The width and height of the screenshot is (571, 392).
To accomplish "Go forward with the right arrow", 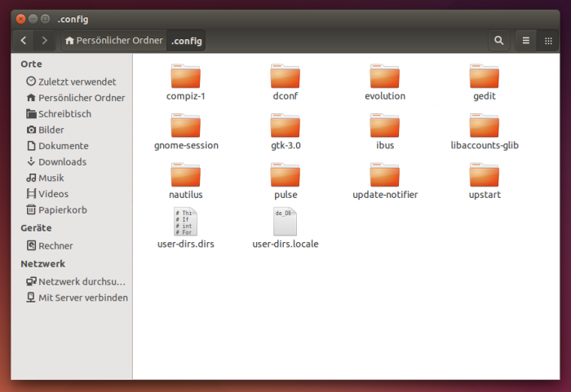I will coord(45,40).
